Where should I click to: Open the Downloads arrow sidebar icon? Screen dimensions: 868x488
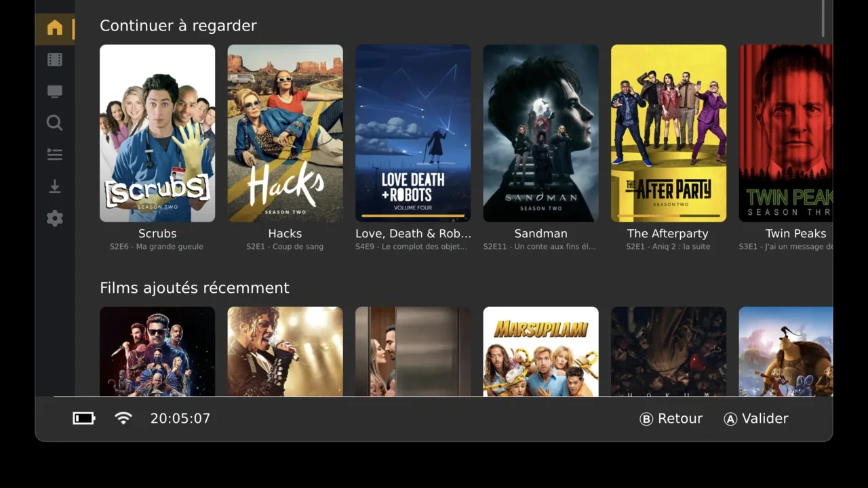55,186
